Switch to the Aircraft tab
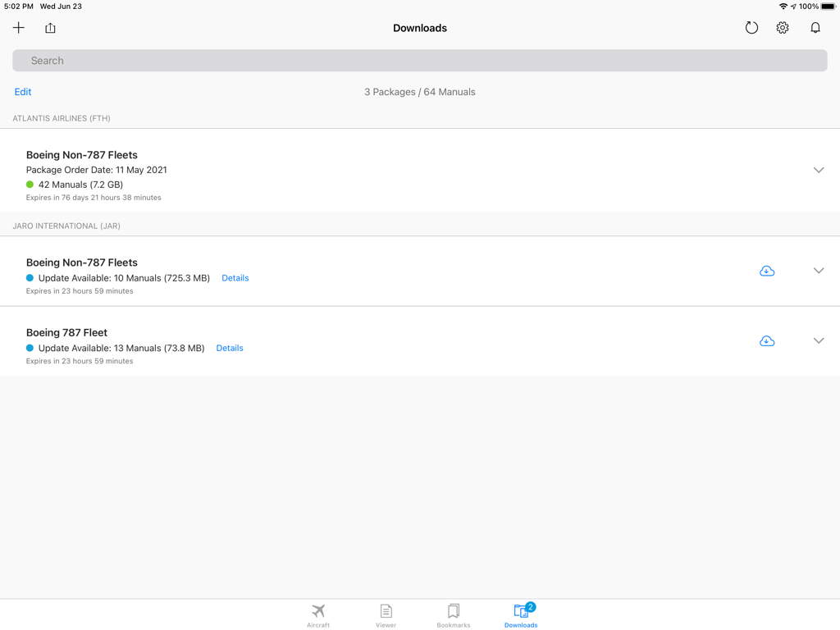The height and width of the screenshot is (630, 840). click(318, 615)
